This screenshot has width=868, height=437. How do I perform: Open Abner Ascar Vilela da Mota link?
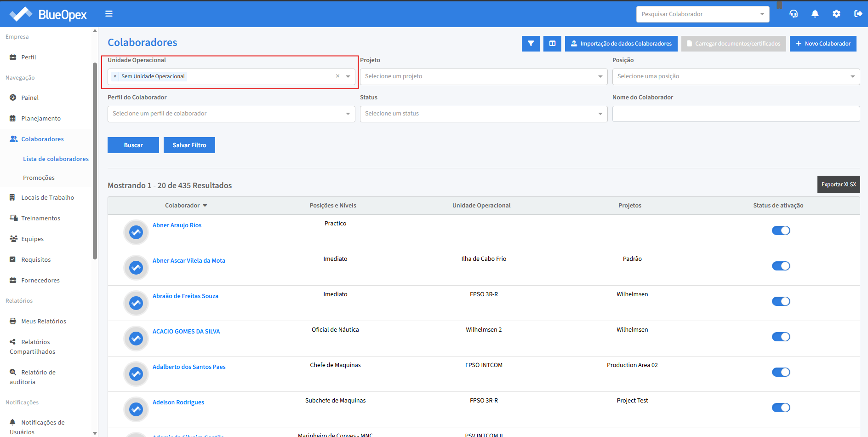pyautogui.click(x=189, y=260)
